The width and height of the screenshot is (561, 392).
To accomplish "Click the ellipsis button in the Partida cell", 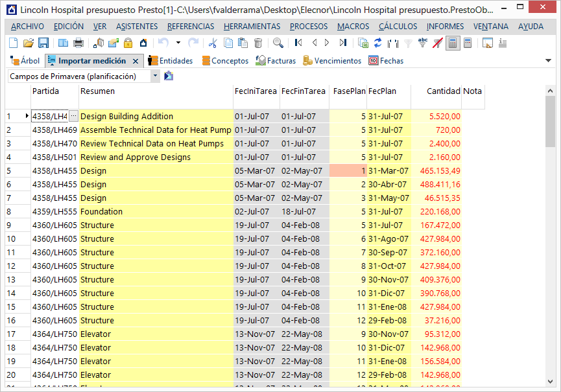I will (73, 116).
